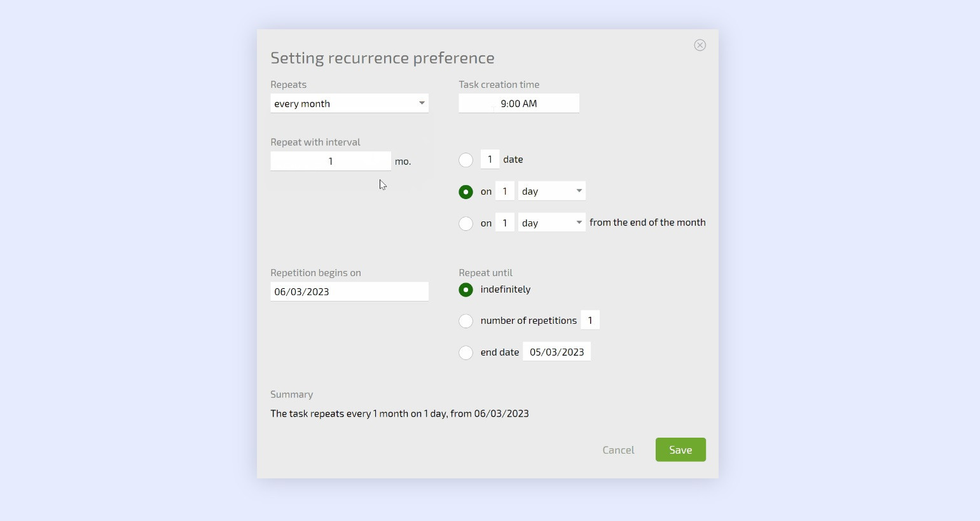This screenshot has height=521, width=980.
Task: Open the Repeats "every month" dropdown
Action: (349, 104)
